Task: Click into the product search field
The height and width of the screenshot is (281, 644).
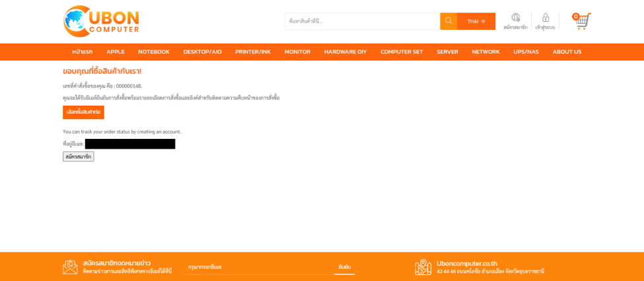Action: [x=362, y=21]
